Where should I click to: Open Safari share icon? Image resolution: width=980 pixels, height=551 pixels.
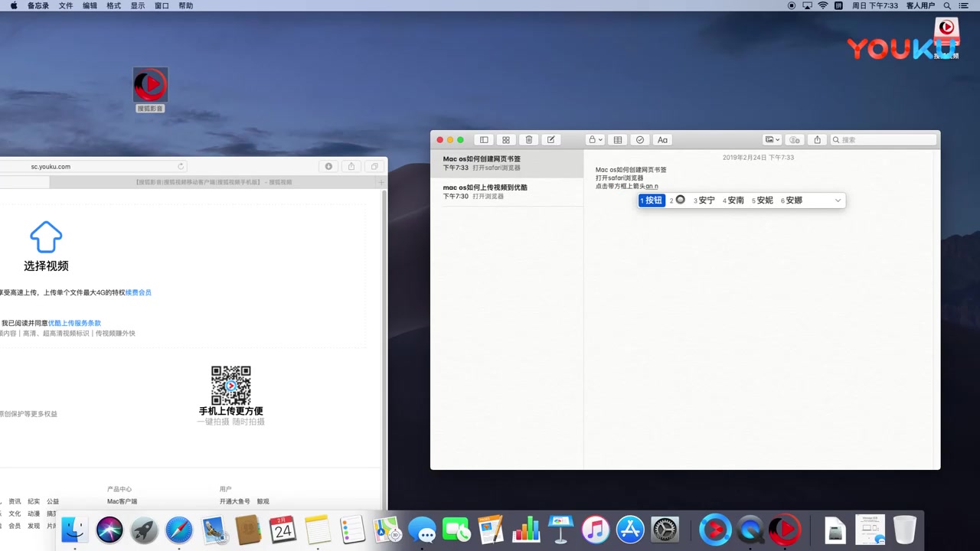[x=351, y=166]
